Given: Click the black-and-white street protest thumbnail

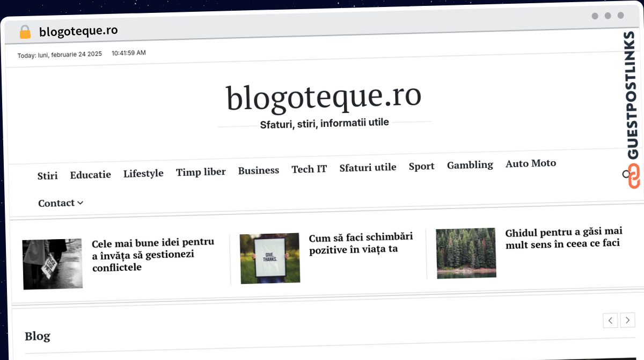Looking at the screenshot, I should click(53, 264).
